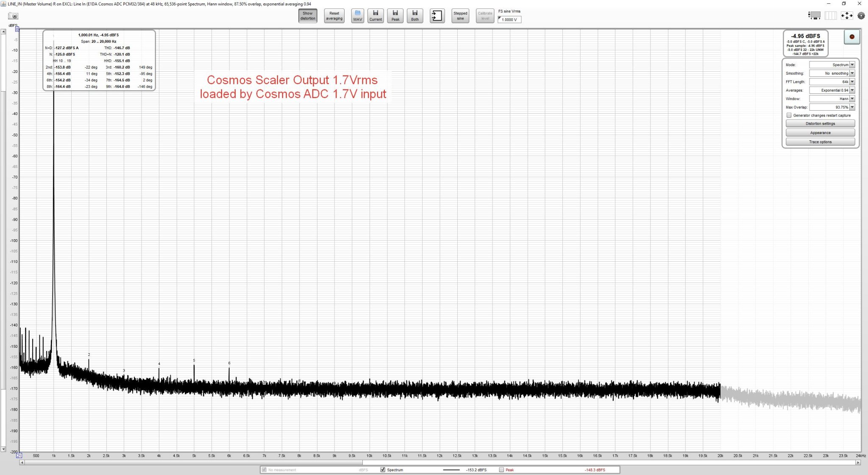The height and width of the screenshot is (475, 868).
Task: Enable Generator changes restart capture checkbox
Action: coord(789,115)
